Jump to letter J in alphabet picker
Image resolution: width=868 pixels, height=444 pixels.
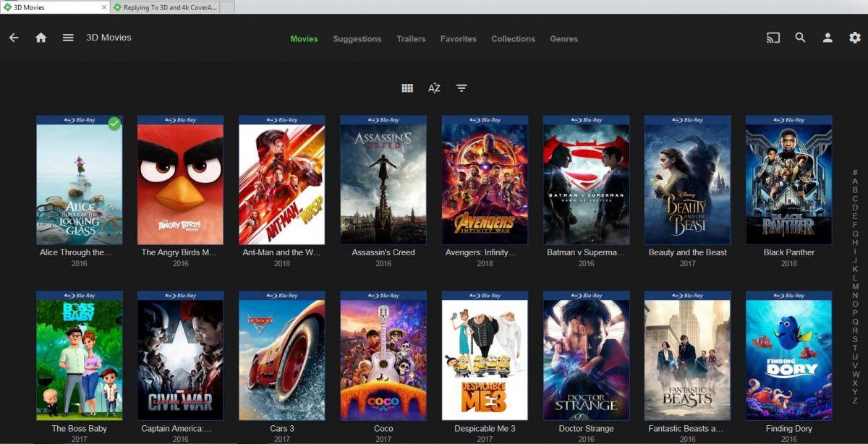coord(855,260)
